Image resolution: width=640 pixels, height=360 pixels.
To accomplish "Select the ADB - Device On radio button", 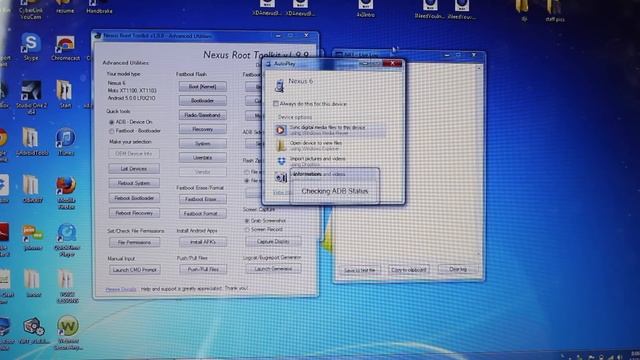I will pyautogui.click(x=111, y=122).
